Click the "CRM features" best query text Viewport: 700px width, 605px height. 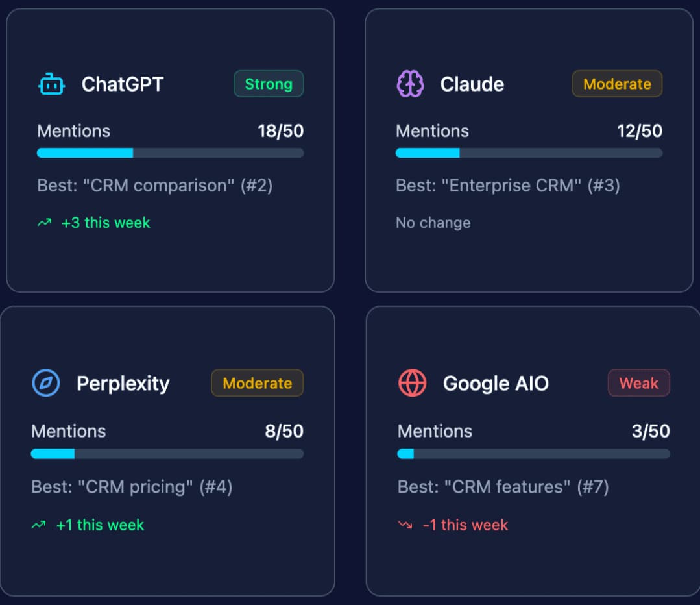pos(503,487)
